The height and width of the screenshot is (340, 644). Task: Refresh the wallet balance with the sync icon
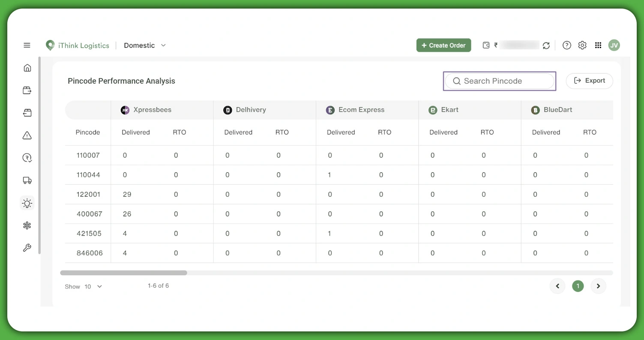(x=546, y=45)
